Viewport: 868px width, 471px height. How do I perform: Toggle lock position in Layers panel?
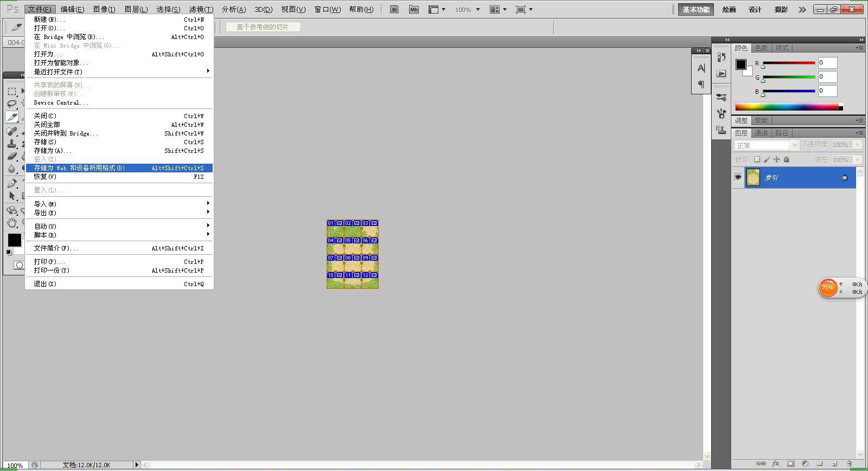[777, 159]
